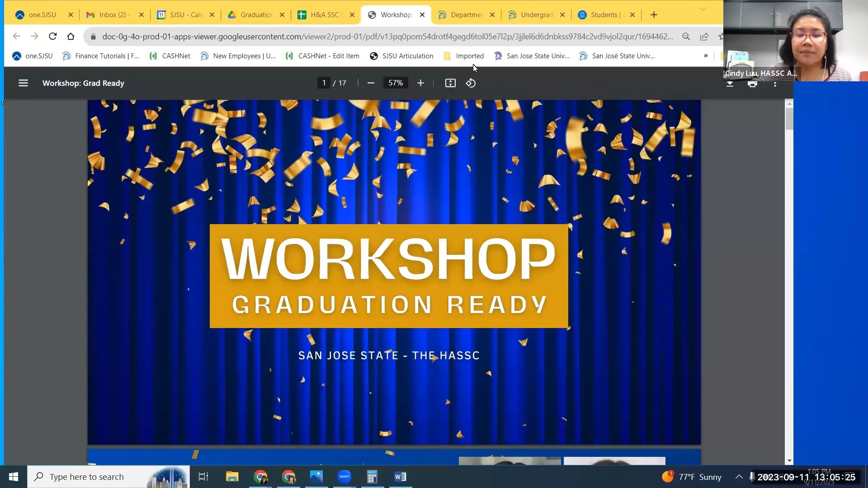The height and width of the screenshot is (488, 868).
Task: Go forward in browser history
Action: [34, 36]
